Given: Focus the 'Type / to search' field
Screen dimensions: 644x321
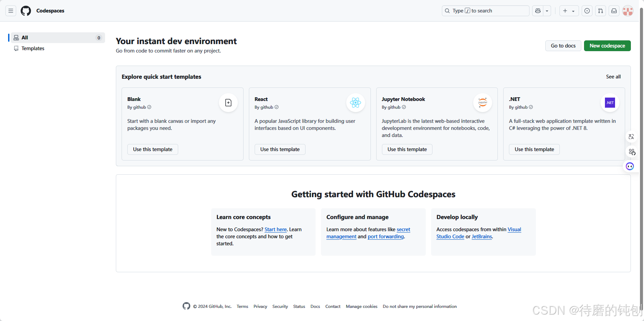Looking at the screenshot, I should click(x=485, y=11).
